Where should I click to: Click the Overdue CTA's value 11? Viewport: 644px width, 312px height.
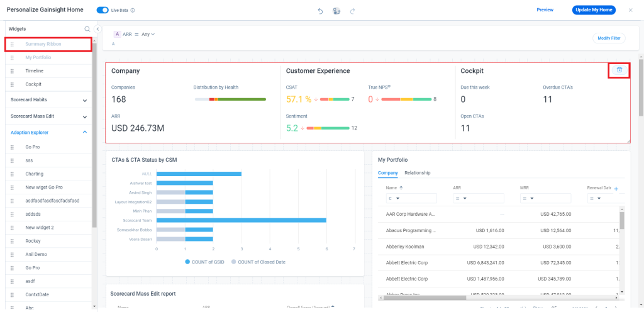tap(548, 99)
